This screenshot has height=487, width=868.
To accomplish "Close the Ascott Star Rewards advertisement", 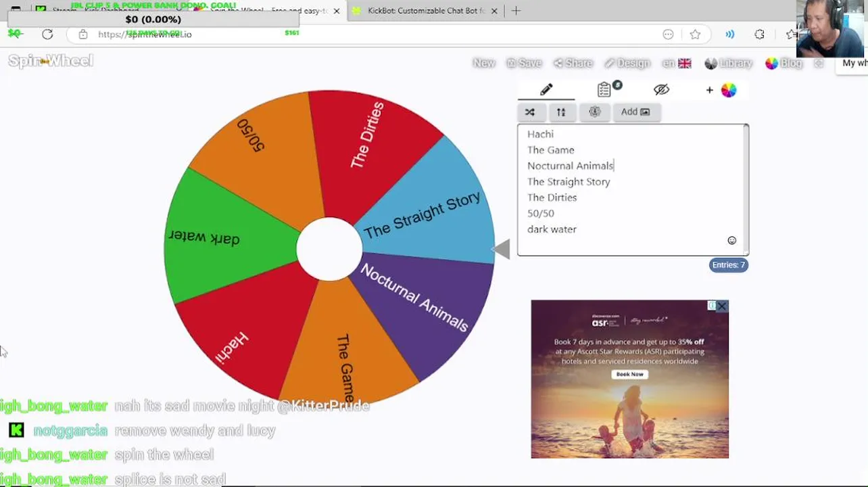I will point(722,306).
